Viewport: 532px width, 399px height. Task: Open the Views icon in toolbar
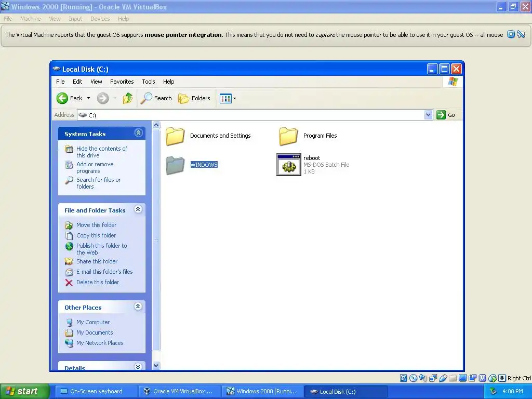225,99
